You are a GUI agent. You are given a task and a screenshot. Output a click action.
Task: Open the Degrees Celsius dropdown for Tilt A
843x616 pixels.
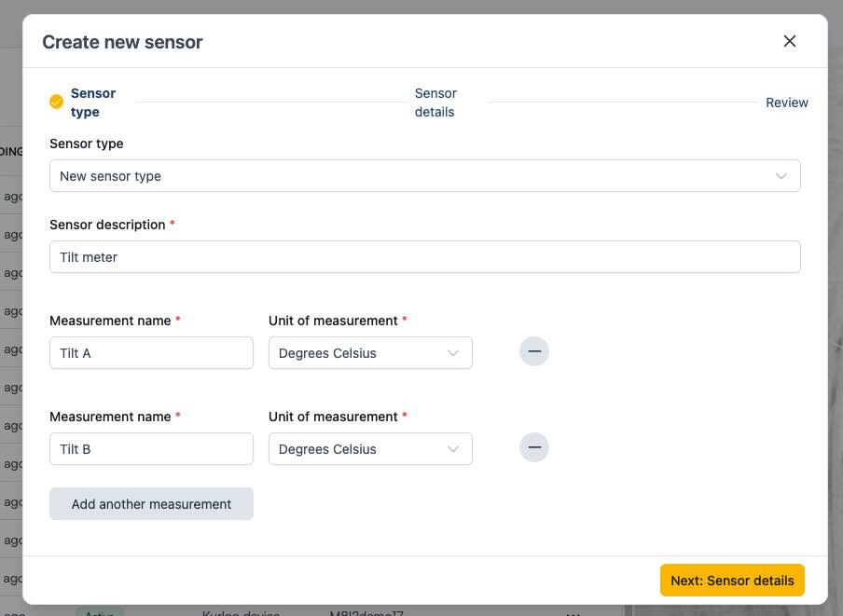(370, 352)
